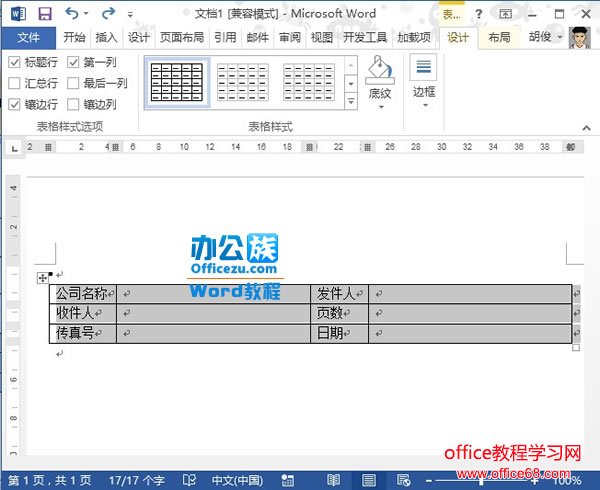The image size is (600, 490).
Task: Open the 边框 dropdown arrow
Action: pyautogui.click(x=425, y=105)
